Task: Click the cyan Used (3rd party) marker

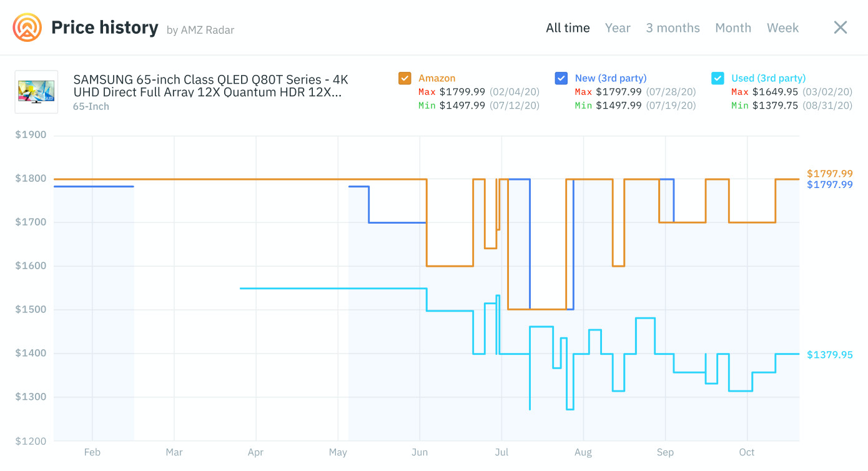Action: click(x=717, y=78)
